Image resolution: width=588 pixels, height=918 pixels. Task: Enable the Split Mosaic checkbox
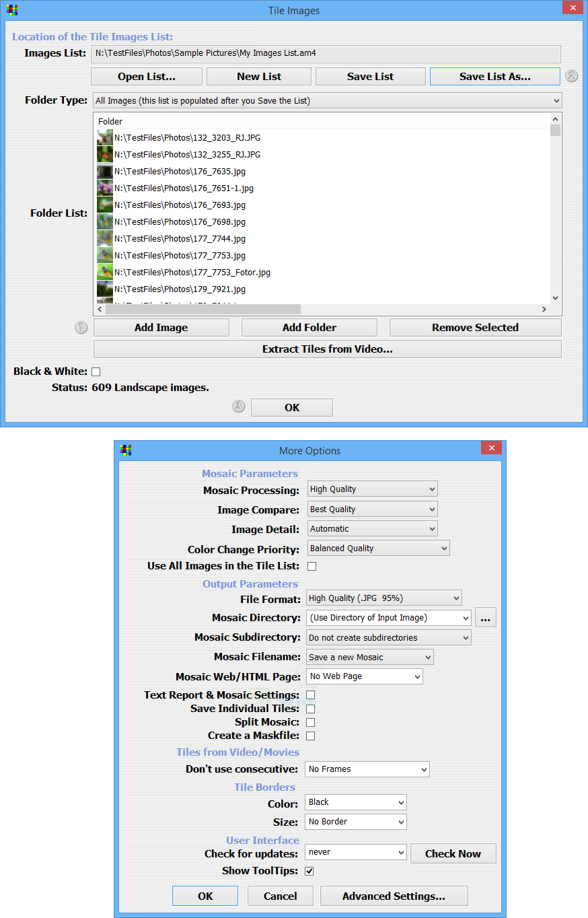(310, 722)
